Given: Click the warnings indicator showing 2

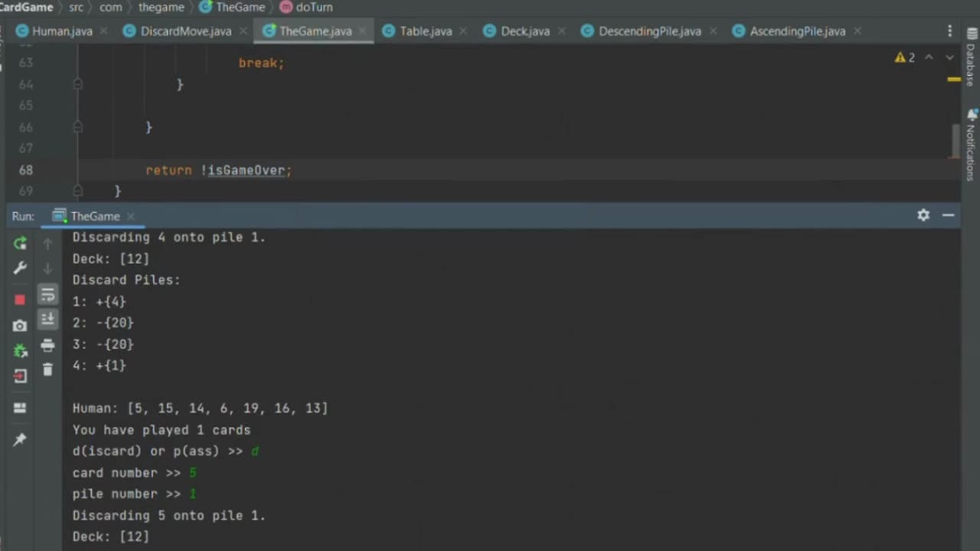Looking at the screenshot, I should tap(905, 57).
